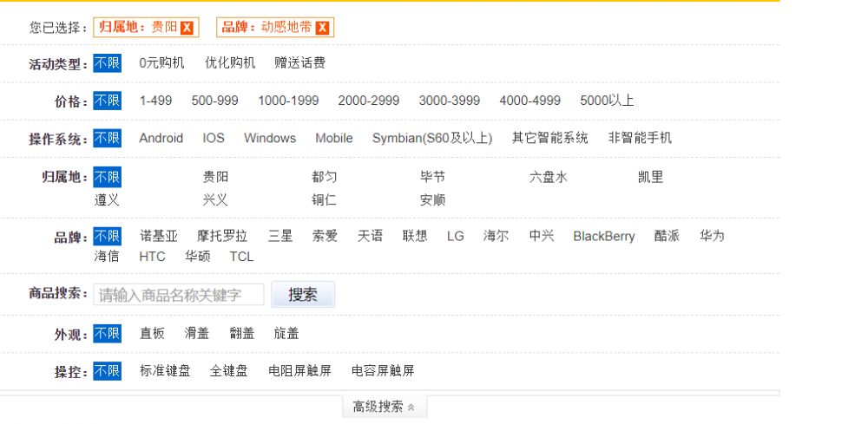This screenshot has height=424, width=868.
Task: Remove the 归属地:贵阳 filter via its X icon
Action: (187, 28)
